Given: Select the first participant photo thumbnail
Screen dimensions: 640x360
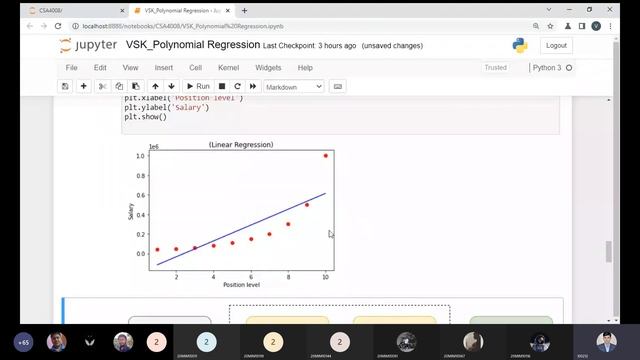Looking at the screenshot, I should [x=57, y=342].
